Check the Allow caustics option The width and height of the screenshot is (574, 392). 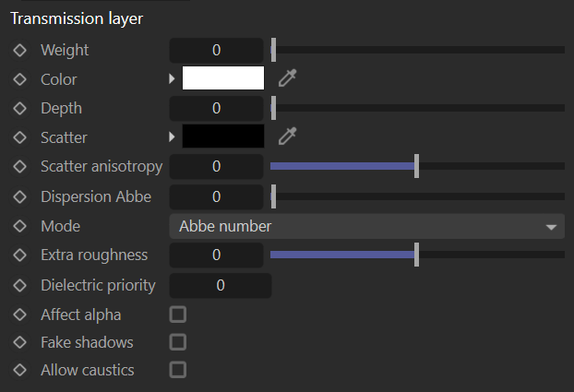click(178, 370)
